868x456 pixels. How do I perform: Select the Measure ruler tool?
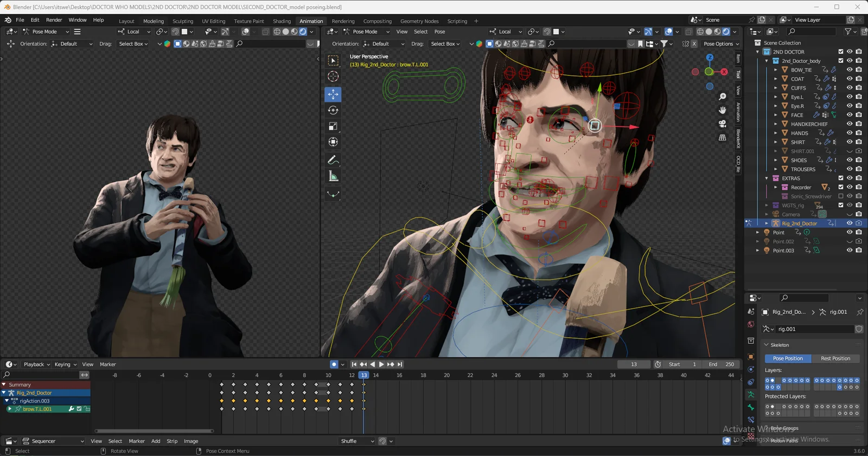click(x=333, y=176)
